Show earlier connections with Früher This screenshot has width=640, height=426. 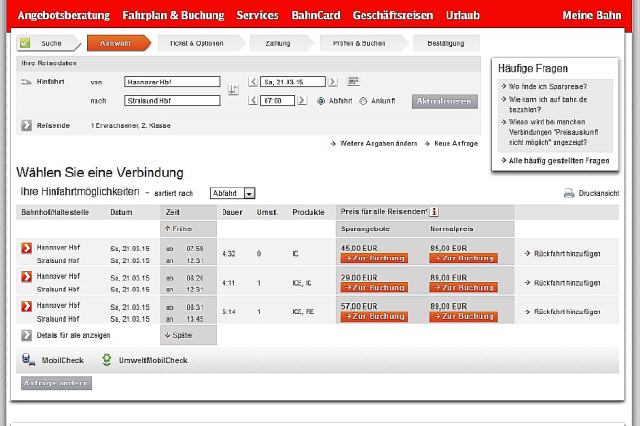[178, 229]
